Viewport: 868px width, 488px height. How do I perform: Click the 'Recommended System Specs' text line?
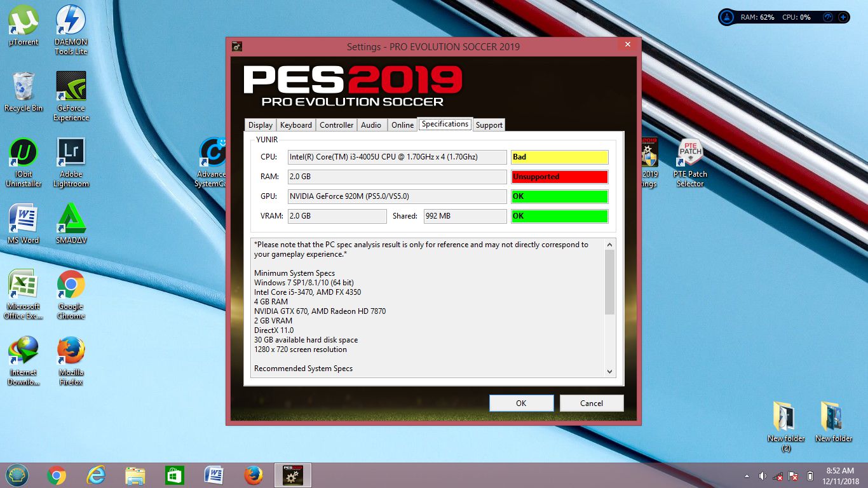[x=303, y=369]
